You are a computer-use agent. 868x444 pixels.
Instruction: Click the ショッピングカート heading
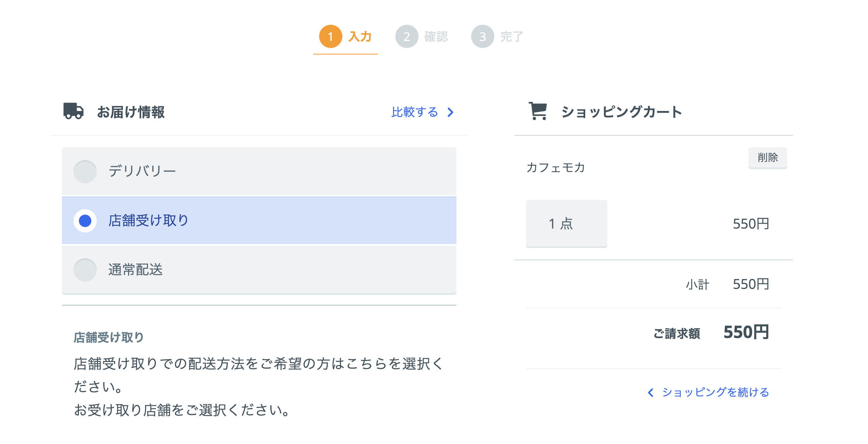(x=621, y=112)
